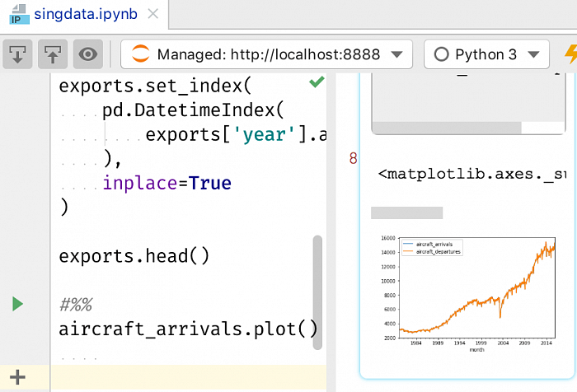Click the lightning bolt toolbar icon
577x392 pixels.
(x=570, y=55)
